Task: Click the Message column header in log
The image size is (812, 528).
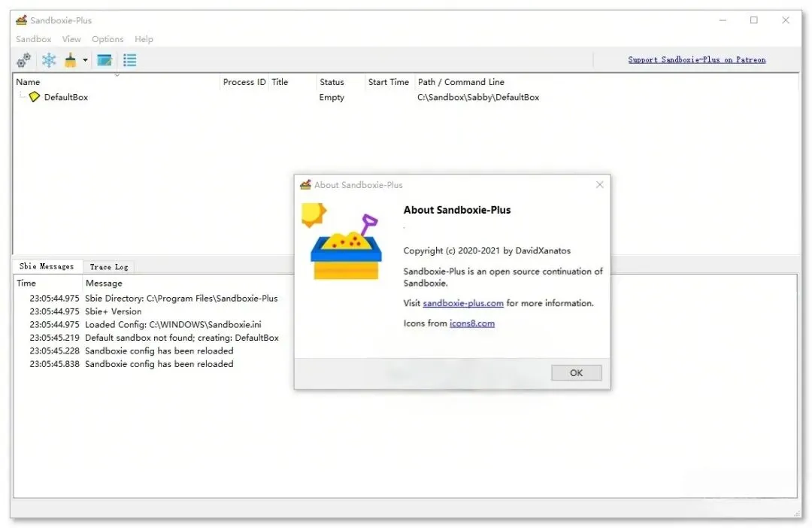Action: pyautogui.click(x=104, y=283)
